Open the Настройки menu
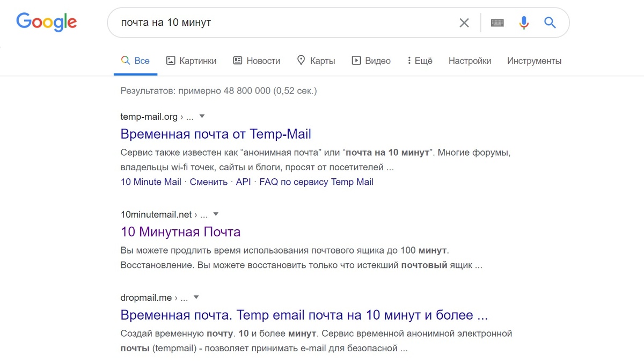 coord(470,61)
